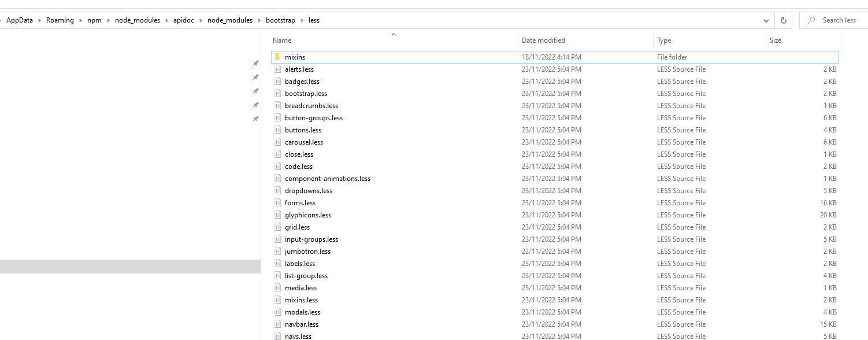Image resolution: width=868 pixels, height=340 pixels.
Task: Expand the chevron after bootstrap in path
Action: (302, 20)
